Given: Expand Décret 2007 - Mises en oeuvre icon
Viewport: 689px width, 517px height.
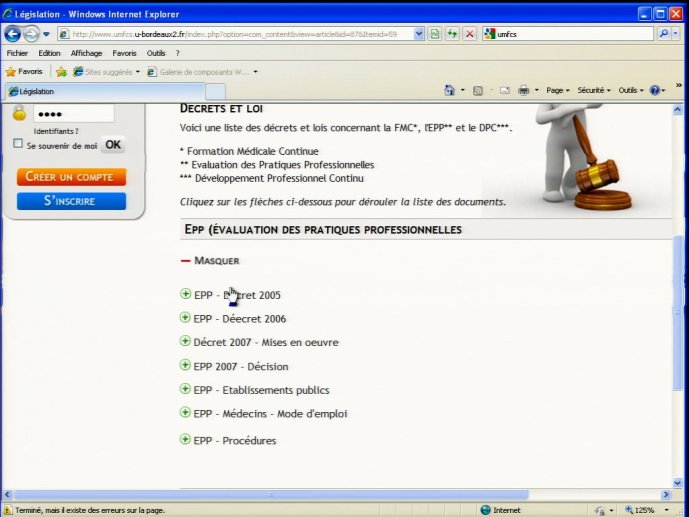Looking at the screenshot, I should click(x=185, y=341).
